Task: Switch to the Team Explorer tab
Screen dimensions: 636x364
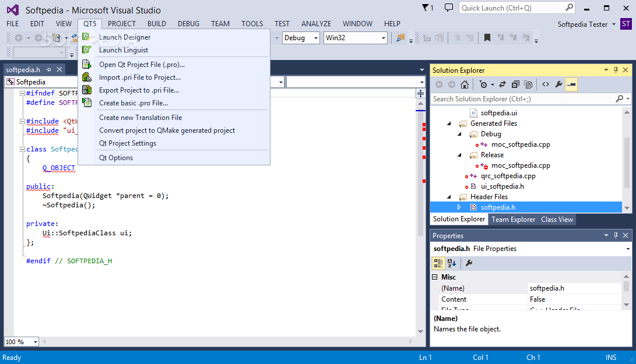Action: coord(513,220)
